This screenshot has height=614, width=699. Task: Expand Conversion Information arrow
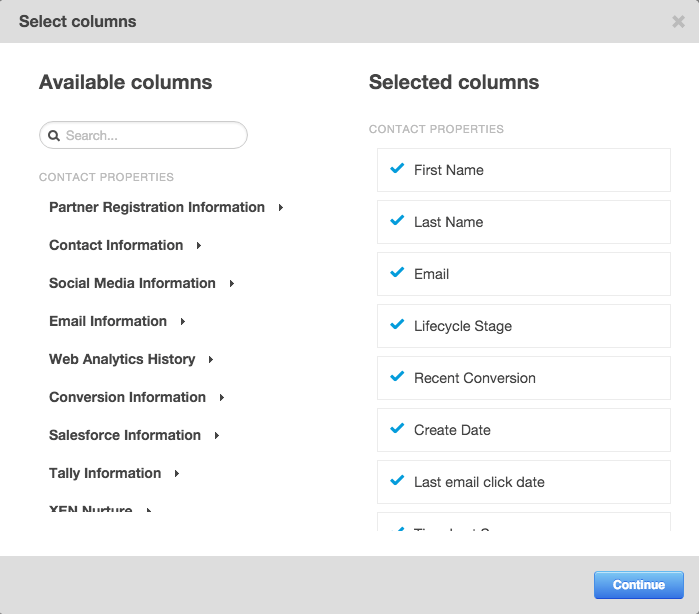pyautogui.click(x=222, y=397)
